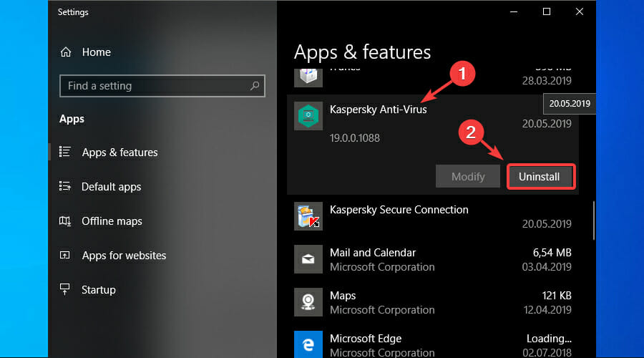The width and height of the screenshot is (644, 358).
Task: Maximize the Settings window
Action: tap(546, 12)
